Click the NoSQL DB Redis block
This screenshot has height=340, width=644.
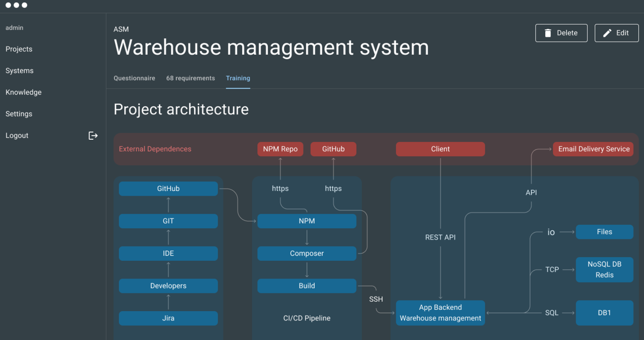coord(604,269)
